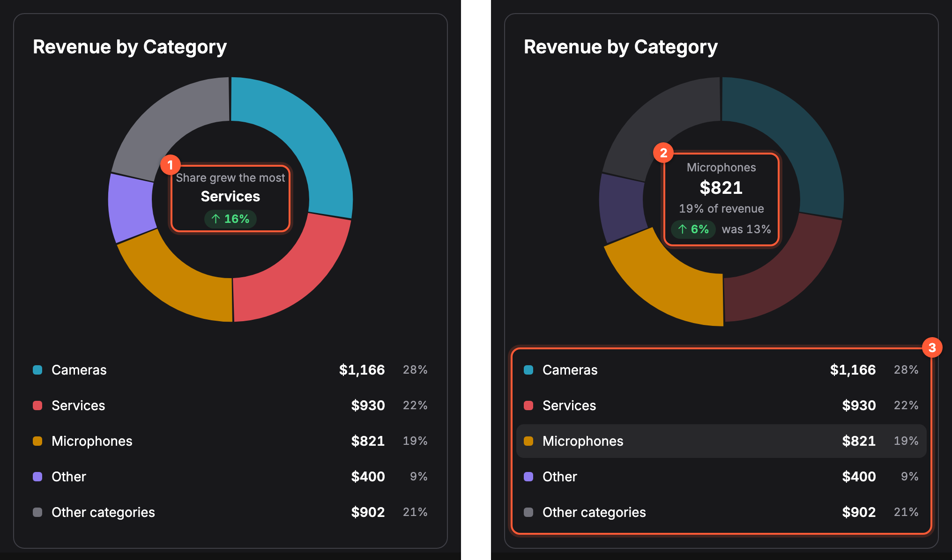Select the Other legend label in left card

(x=69, y=477)
